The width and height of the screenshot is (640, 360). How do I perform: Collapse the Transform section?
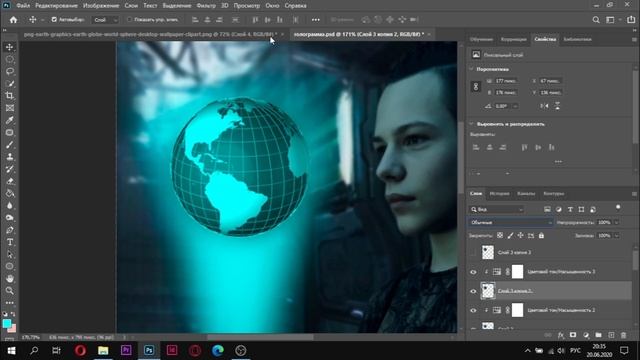471,69
